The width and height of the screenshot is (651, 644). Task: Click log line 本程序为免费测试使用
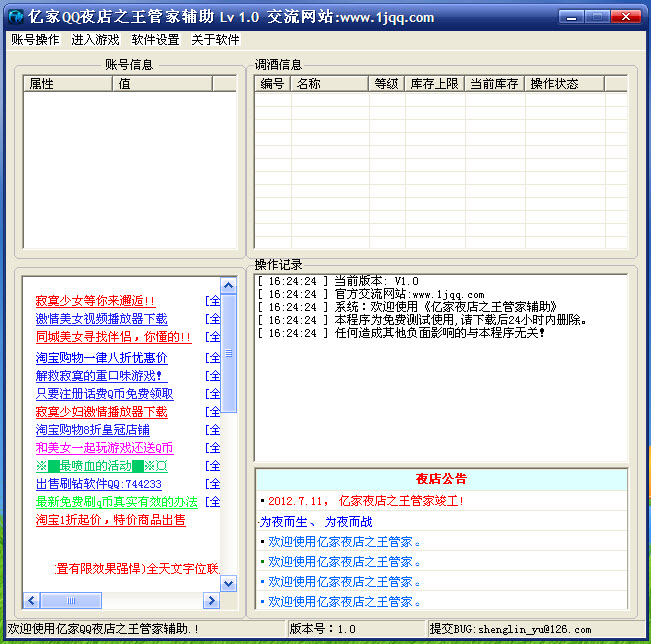422,320
